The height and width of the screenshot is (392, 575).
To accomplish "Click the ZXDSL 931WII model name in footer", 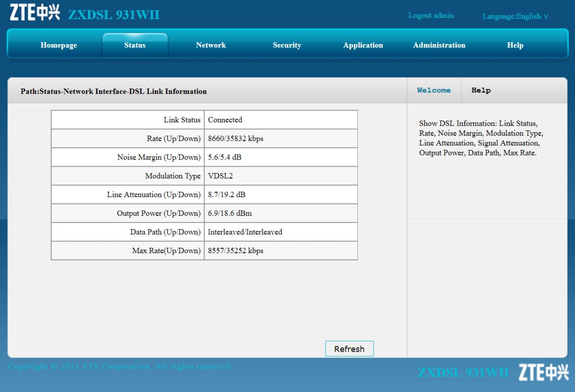I will (463, 372).
